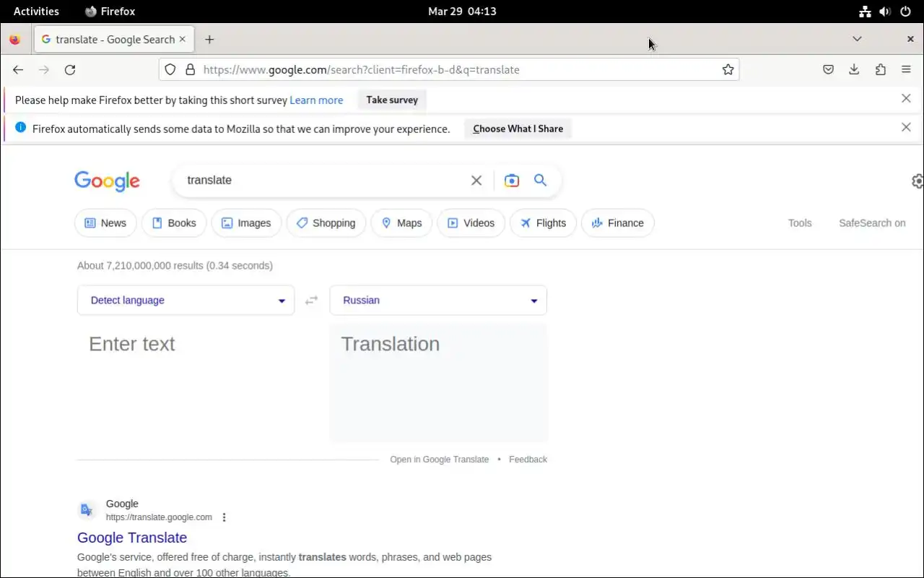Filter results by Books
924x578 pixels.
click(x=174, y=223)
